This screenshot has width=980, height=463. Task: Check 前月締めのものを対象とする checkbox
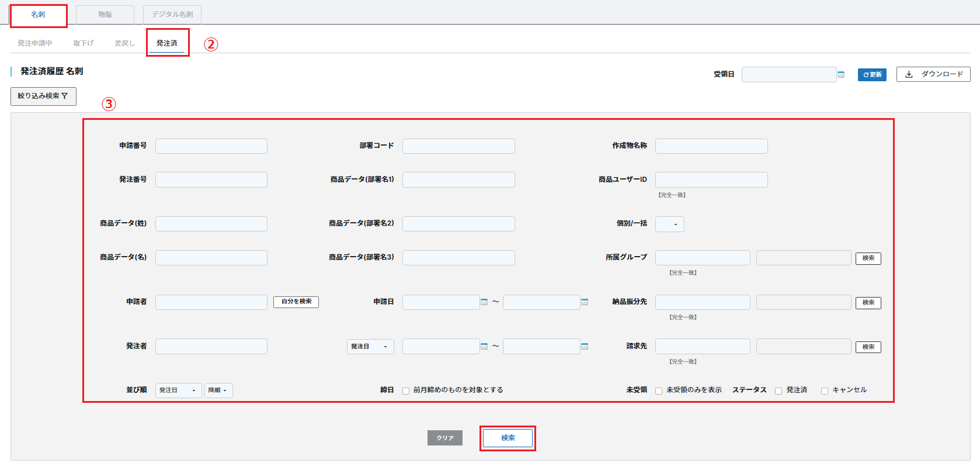[406, 391]
